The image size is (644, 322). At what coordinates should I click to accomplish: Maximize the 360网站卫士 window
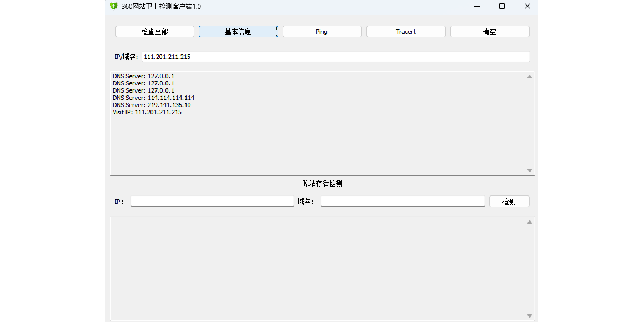pos(502,6)
